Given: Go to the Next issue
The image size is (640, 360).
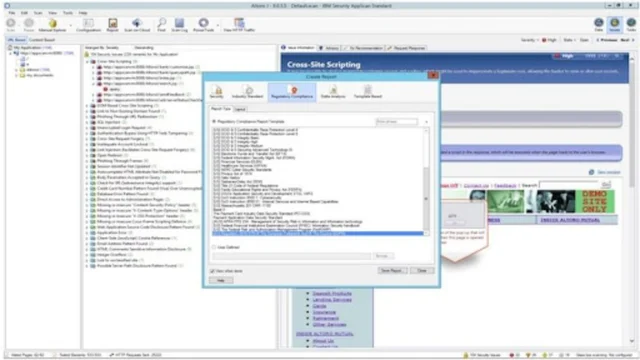Looking at the screenshot, I should pos(627,40).
